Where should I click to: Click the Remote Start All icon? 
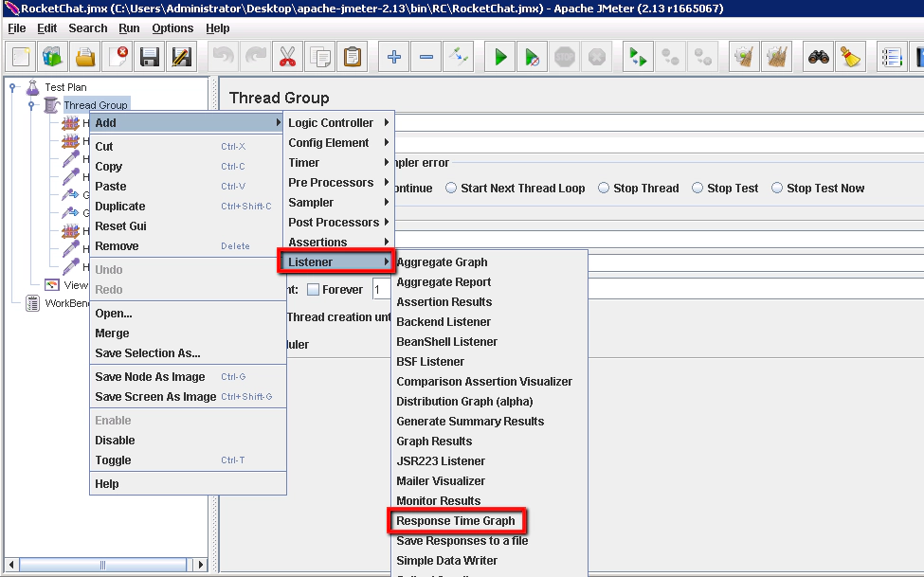point(638,57)
